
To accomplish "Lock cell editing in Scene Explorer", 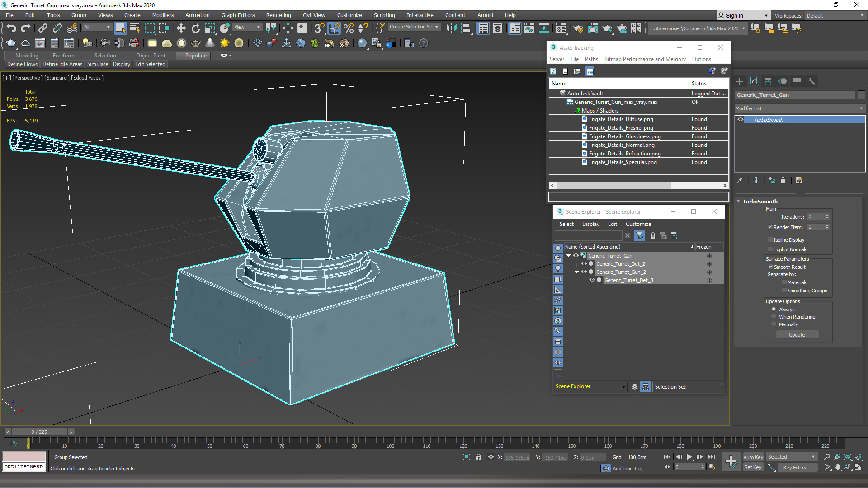I will click(x=653, y=235).
